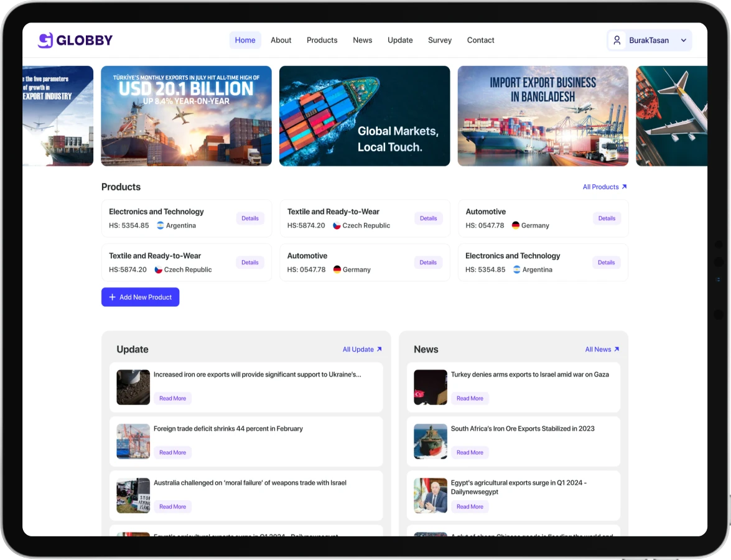This screenshot has height=560, width=731.
Task: Read More on South Africa iron ore news
Action: click(x=470, y=452)
